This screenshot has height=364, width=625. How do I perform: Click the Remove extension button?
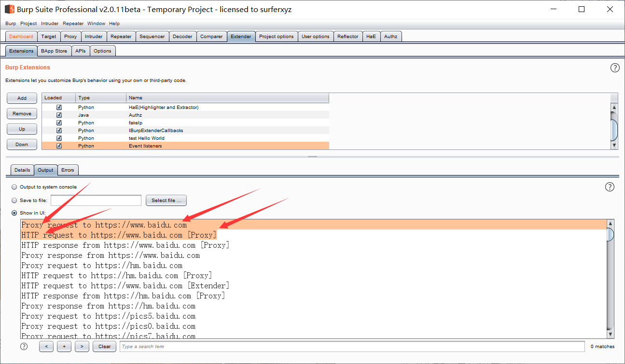22,113
